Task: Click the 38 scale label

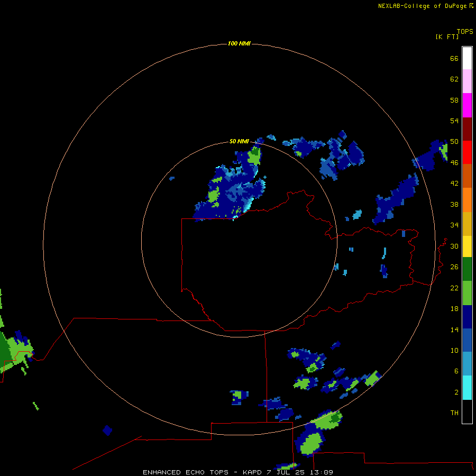Action: click(x=454, y=204)
